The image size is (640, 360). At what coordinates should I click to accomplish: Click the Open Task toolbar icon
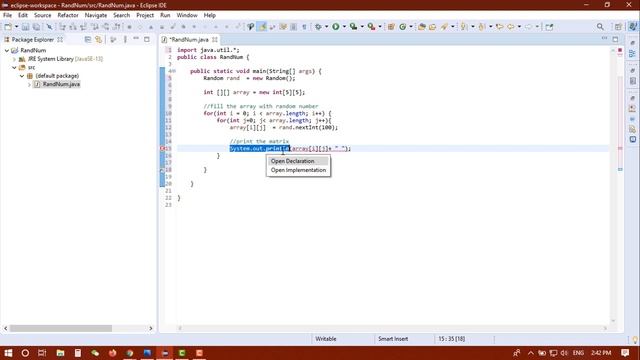tap(432, 27)
